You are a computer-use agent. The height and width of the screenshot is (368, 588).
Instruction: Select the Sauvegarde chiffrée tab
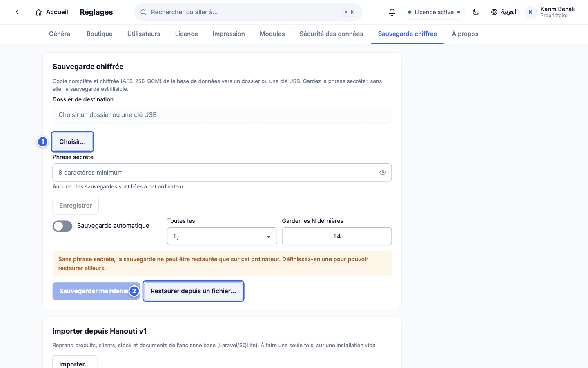[x=408, y=34]
